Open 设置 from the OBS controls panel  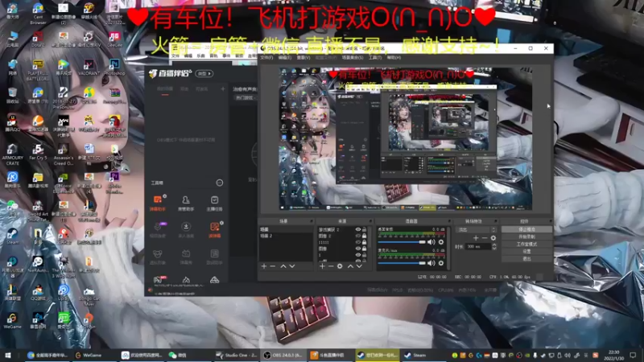[526, 251]
